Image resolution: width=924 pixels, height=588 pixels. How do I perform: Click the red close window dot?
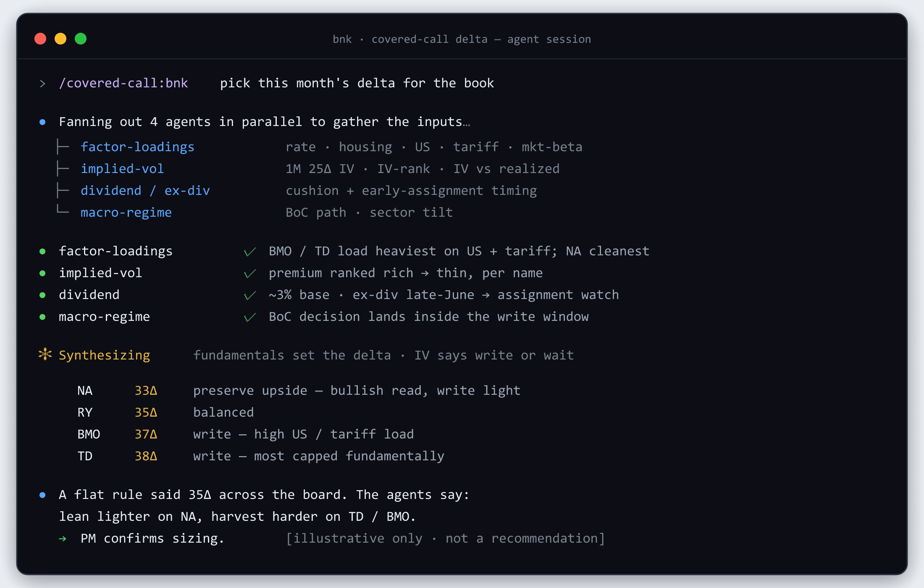[40, 39]
